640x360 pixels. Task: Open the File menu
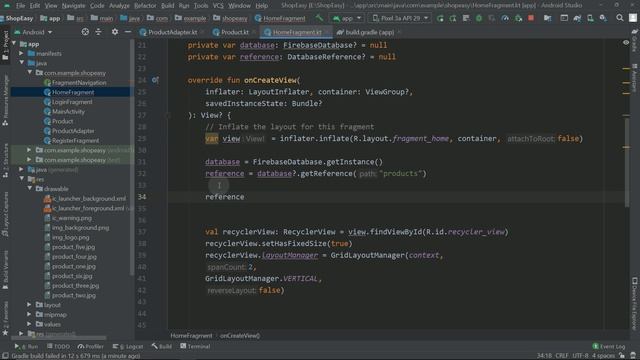[20, 6]
